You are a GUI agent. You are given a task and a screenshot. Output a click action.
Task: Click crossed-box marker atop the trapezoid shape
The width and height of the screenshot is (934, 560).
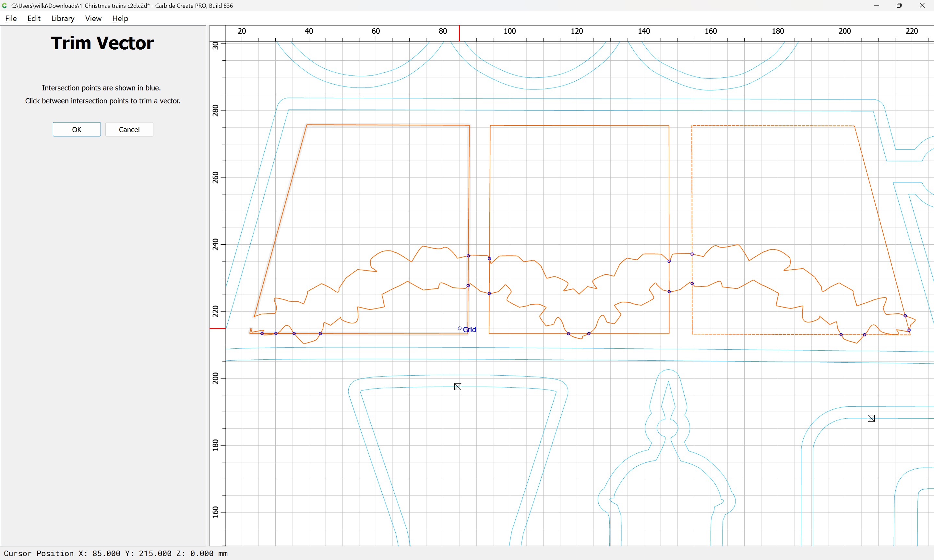pyautogui.click(x=458, y=387)
